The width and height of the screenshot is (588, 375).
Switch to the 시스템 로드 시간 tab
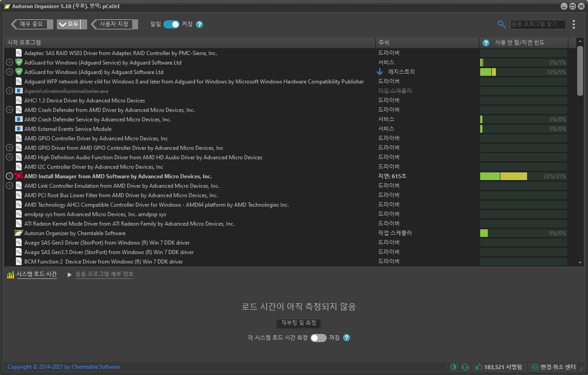(37, 274)
